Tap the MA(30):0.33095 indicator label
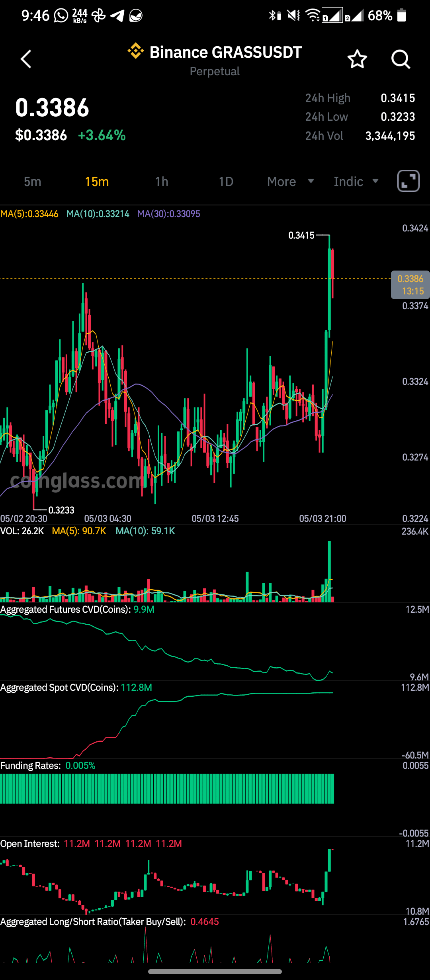Viewport: 430px width, 980px height. tap(169, 214)
